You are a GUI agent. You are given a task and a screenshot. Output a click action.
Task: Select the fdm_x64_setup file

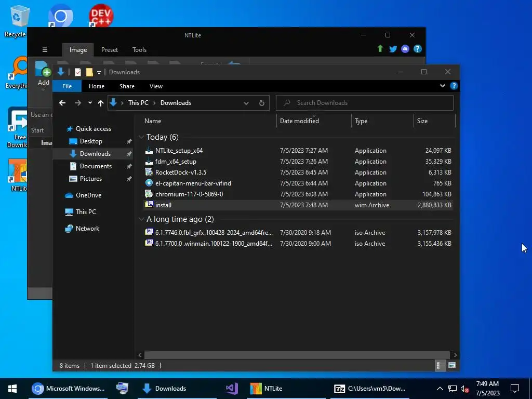tap(298, 162)
